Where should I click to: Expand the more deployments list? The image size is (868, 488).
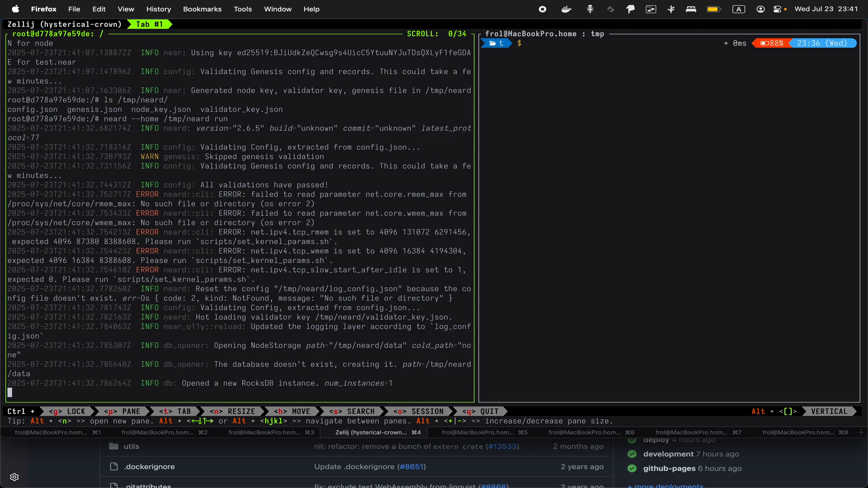tap(665, 485)
